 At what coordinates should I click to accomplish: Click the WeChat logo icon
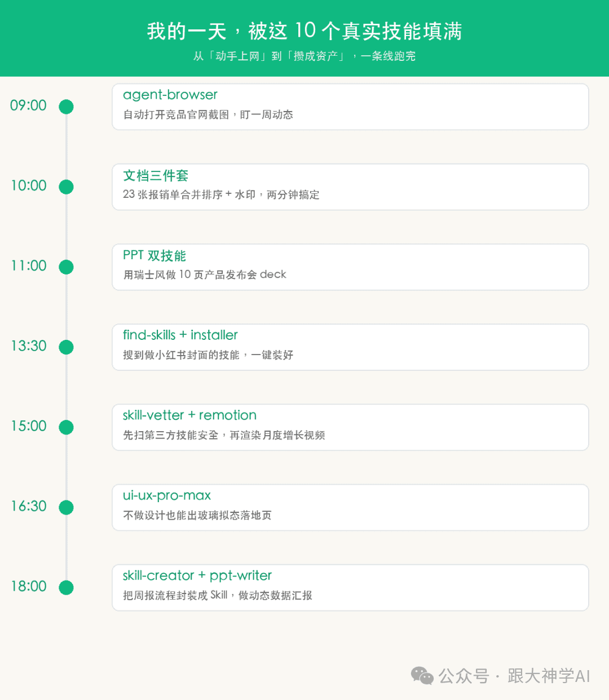[422, 675]
